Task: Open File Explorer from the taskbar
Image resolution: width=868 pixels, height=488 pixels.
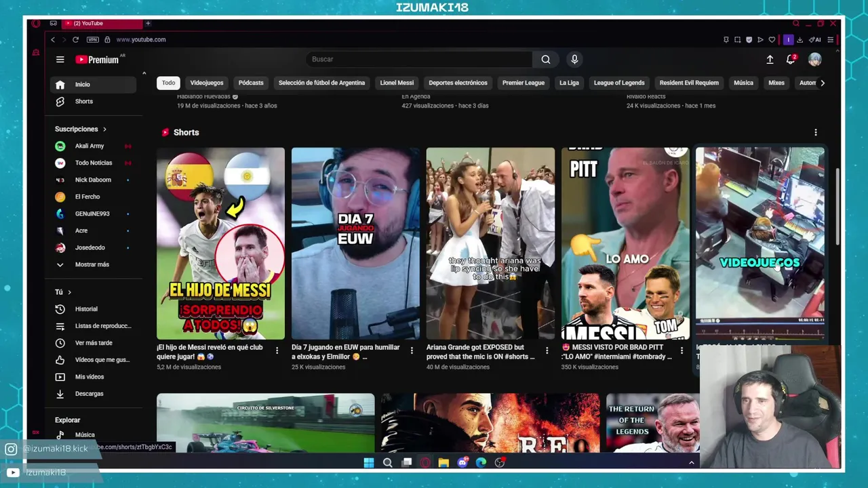Action: tap(443, 463)
